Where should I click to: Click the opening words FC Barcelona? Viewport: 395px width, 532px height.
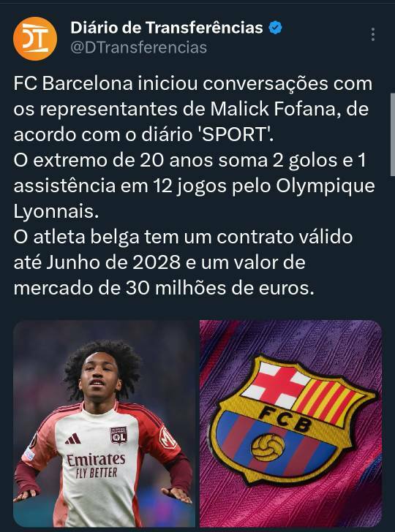73,83
